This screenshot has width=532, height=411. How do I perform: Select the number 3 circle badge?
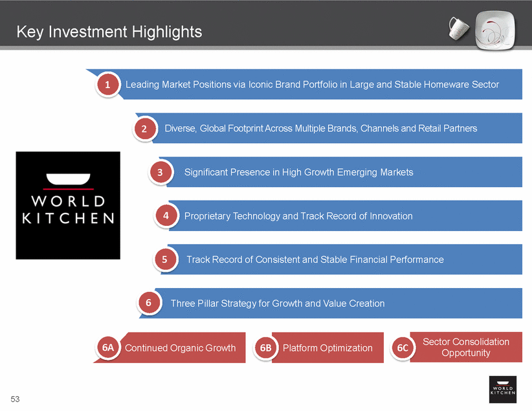[x=161, y=172]
